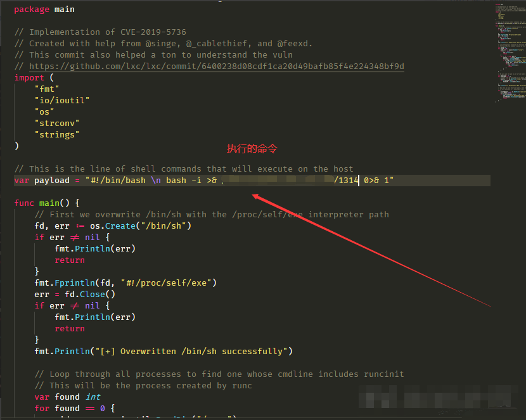Select the "strconv" import entry
Image resolution: width=526 pixels, height=420 pixels.
[x=57, y=124]
